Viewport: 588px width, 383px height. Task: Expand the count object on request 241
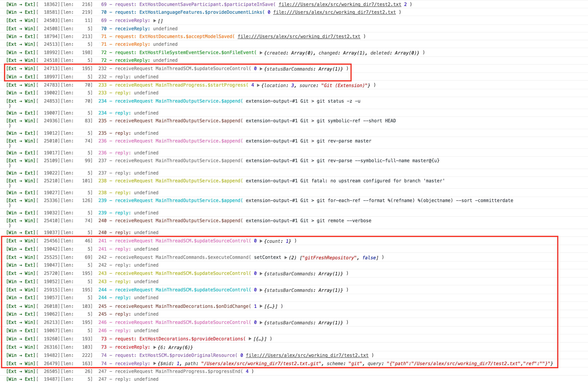point(261,241)
